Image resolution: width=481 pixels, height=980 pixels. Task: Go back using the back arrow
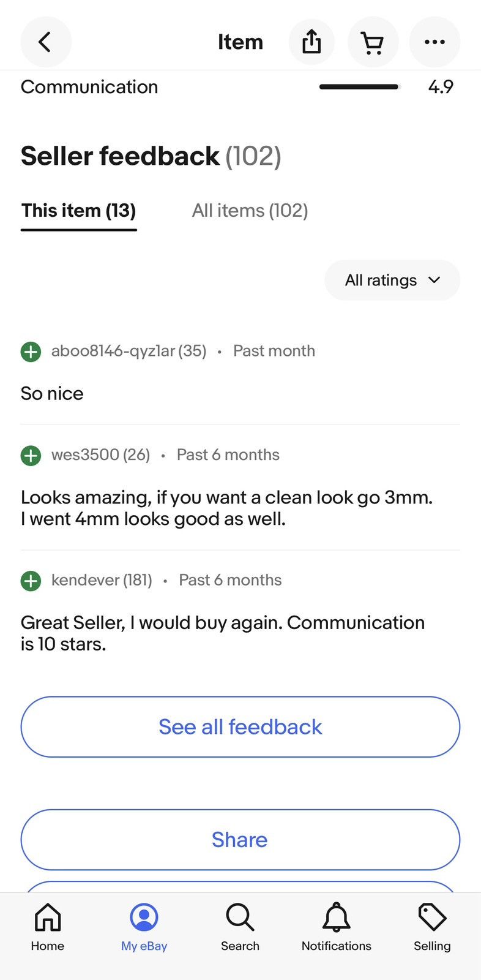(46, 42)
